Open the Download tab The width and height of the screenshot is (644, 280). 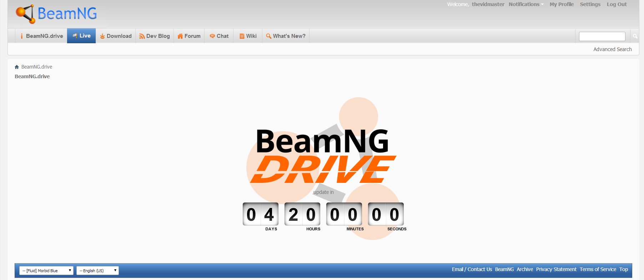116,36
